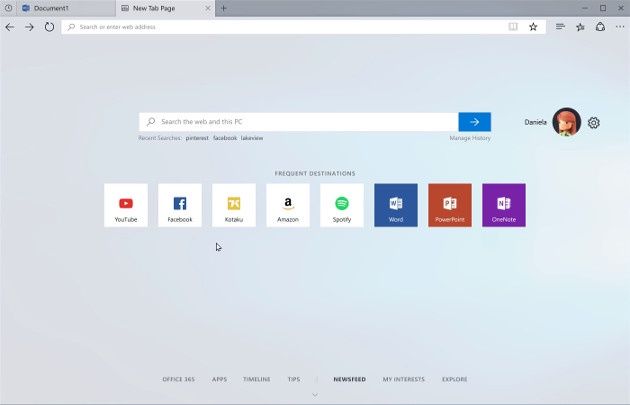The image size is (630, 405).
Task: Open the Reading view book icon
Action: [x=513, y=27]
